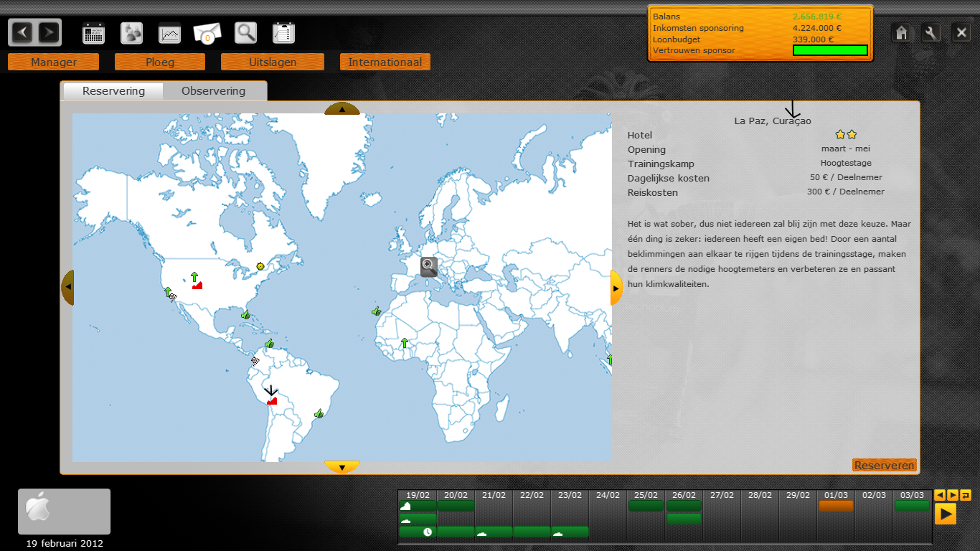The height and width of the screenshot is (551, 980).
Task: Click the magnifying glass search icon
Action: pyautogui.click(x=245, y=33)
